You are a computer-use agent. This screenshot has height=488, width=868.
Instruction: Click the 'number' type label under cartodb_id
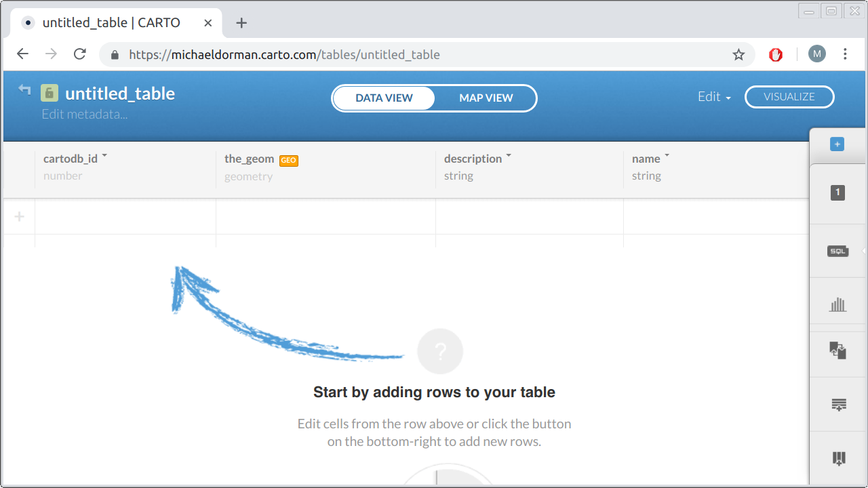(x=63, y=176)
